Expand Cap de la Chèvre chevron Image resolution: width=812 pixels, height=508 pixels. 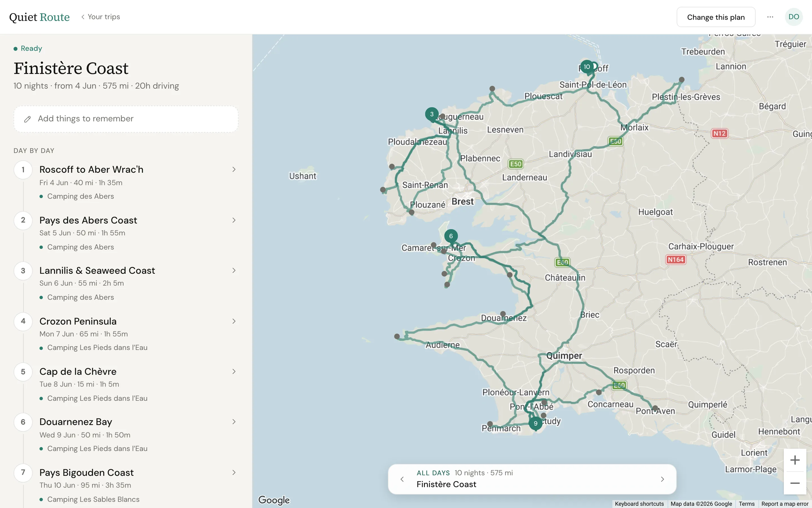pos(234,371)
